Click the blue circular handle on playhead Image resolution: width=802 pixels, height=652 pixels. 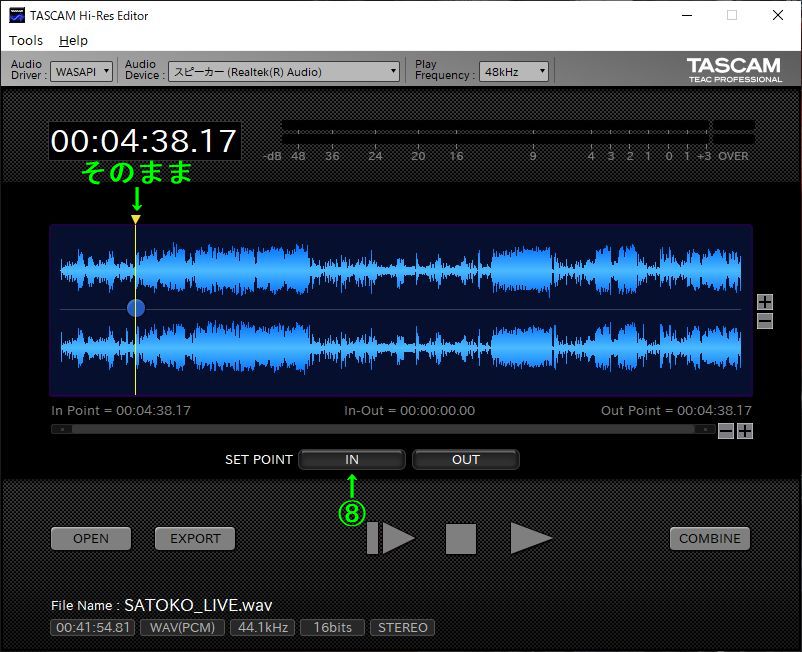click(136, 308)
